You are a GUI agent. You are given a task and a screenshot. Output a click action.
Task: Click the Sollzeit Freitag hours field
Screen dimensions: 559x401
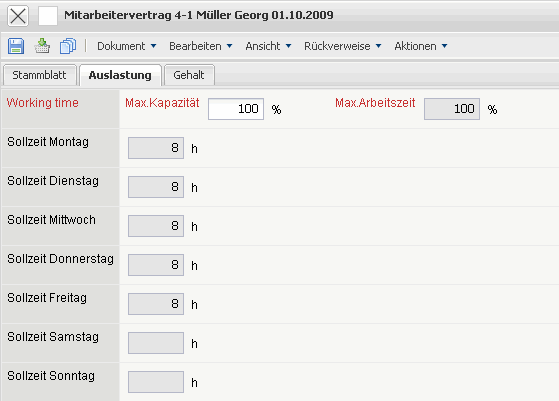[x=156, y=304]
